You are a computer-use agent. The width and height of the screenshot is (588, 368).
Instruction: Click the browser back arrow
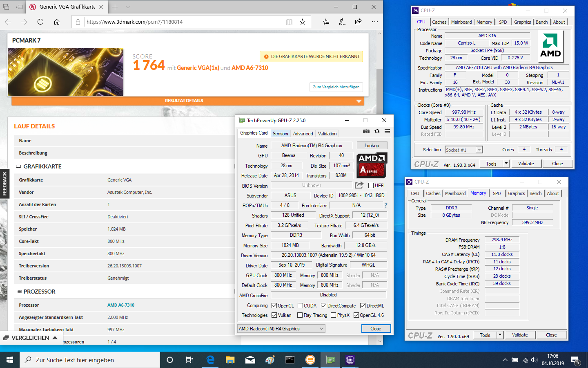[8, 22]
